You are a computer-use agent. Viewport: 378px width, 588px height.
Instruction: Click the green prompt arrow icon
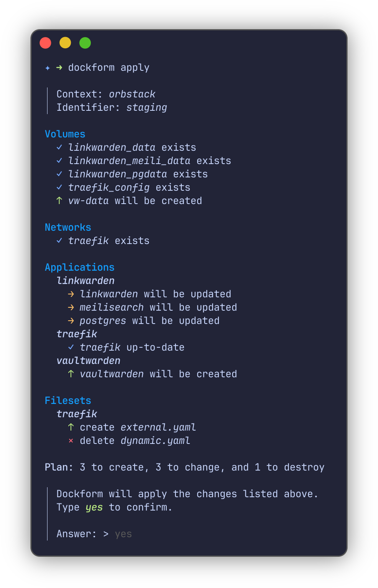pyautogui.click(x=59, y=67)
